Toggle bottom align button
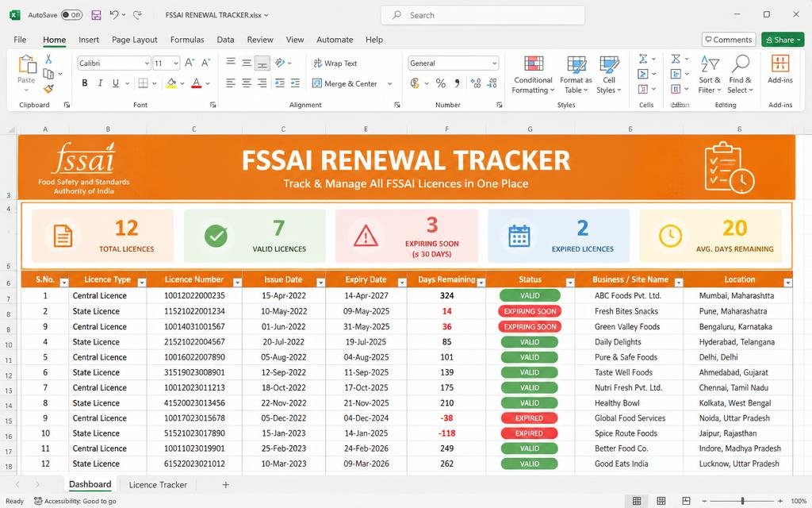 pyautogui.click(x=262, y=63)
